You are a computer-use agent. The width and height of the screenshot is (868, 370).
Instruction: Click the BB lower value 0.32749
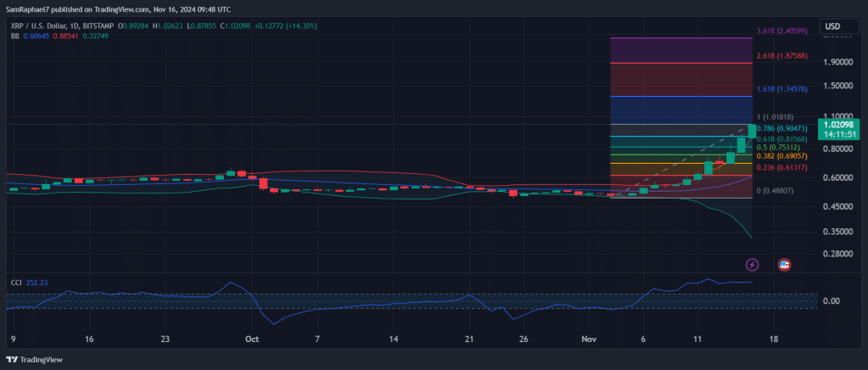[95, 36]
